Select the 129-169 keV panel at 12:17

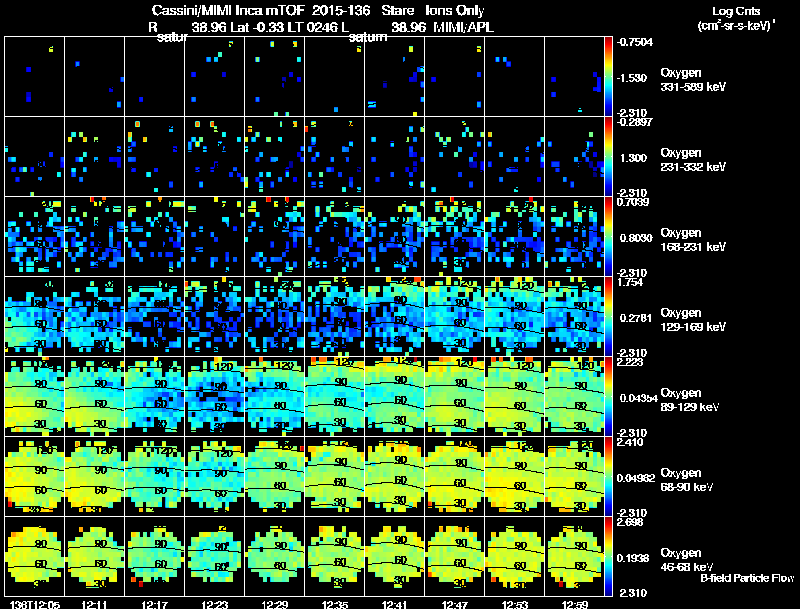click(x=155, y=317)
